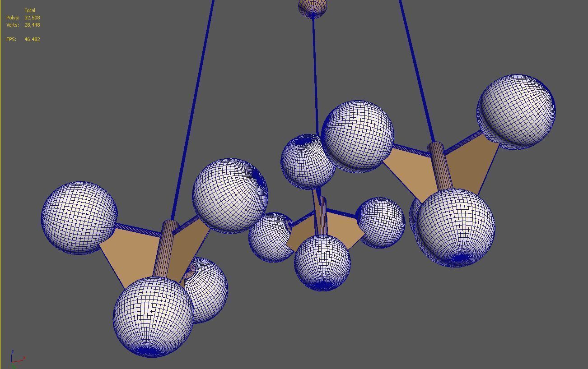Click the XYZ axis gizmo
Viewport: 588px width, 369px height.
[17, 359]
